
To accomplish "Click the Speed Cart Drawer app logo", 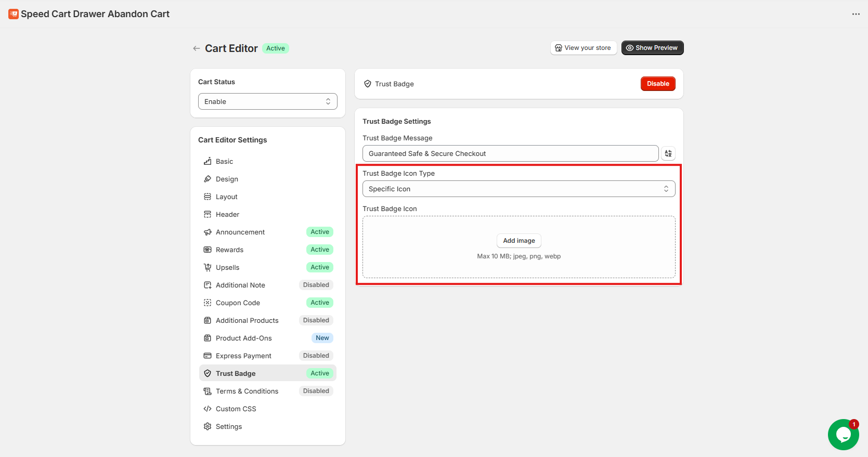I will click(14, 14).
